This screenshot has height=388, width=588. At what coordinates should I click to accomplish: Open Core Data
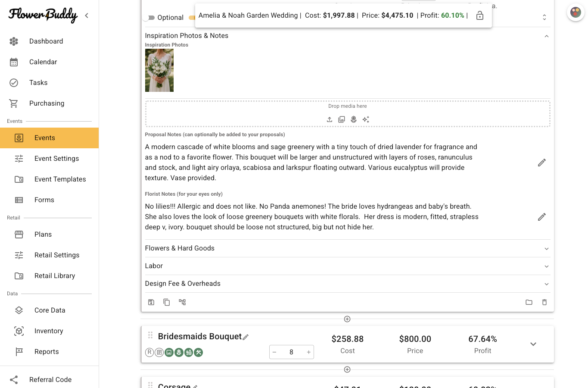[49, 310]
